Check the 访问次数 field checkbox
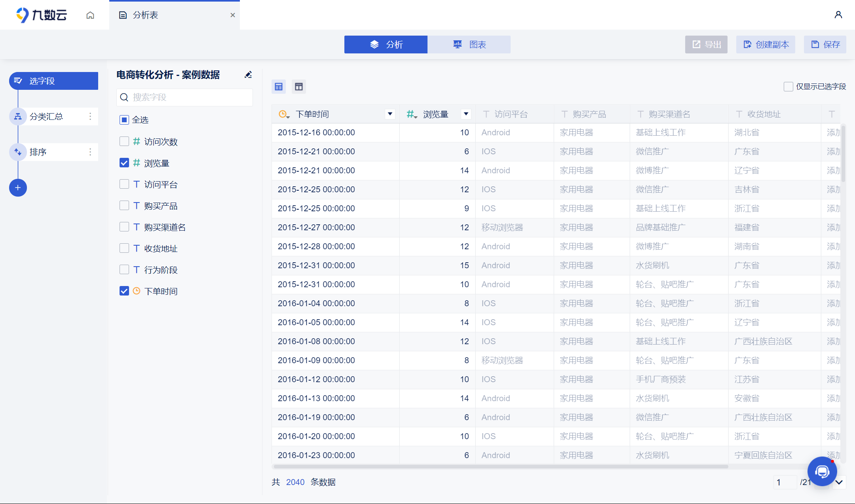Image resolution: width=855 pixels, height=504 pixels. click(x=124, y=141)
